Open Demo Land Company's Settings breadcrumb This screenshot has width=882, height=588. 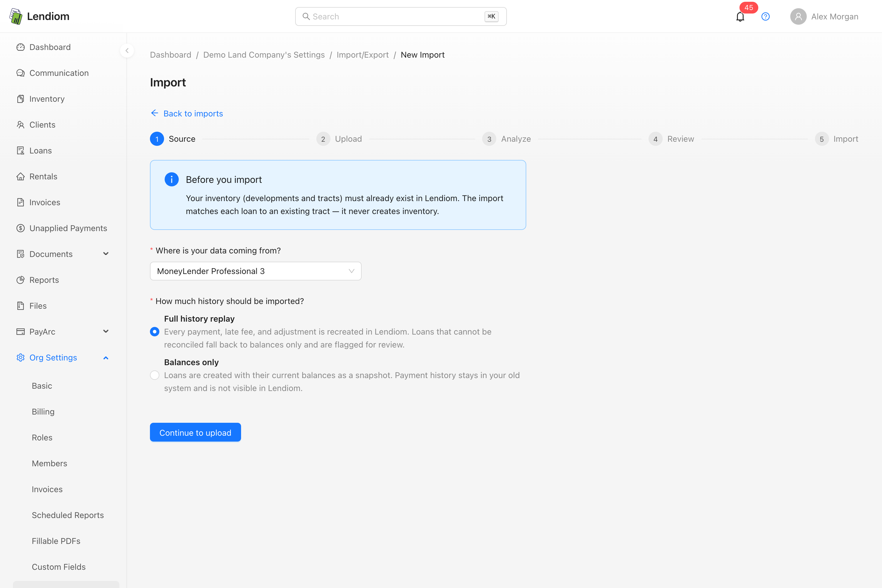[264, 55]
